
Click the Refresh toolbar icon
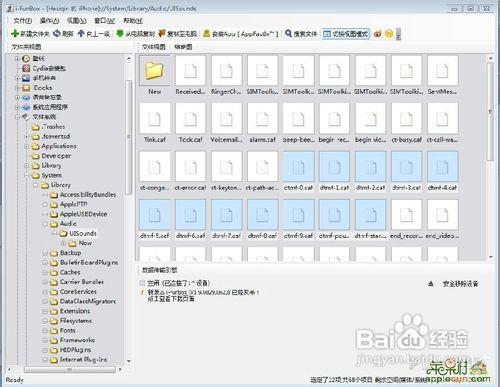pos(57,34)
